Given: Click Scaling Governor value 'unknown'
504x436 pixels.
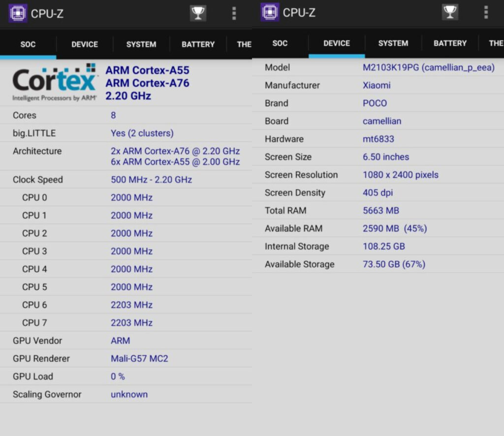Looking at the screenshot, I should pos(129,395).
